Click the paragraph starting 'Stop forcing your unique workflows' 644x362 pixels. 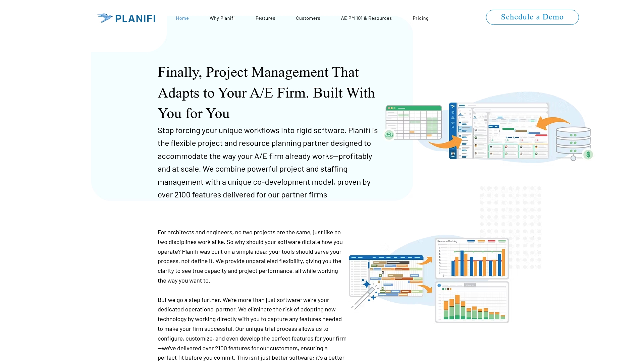(x=268, y=163)
